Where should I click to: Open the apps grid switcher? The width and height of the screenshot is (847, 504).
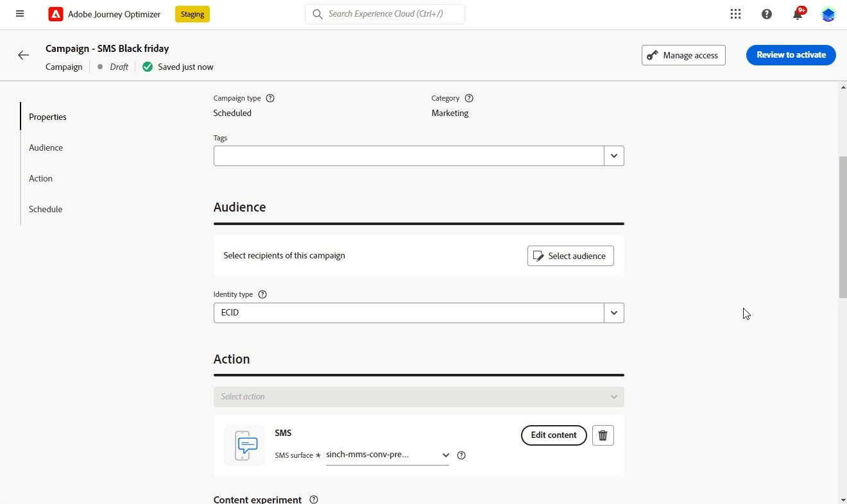click(735, 14)
